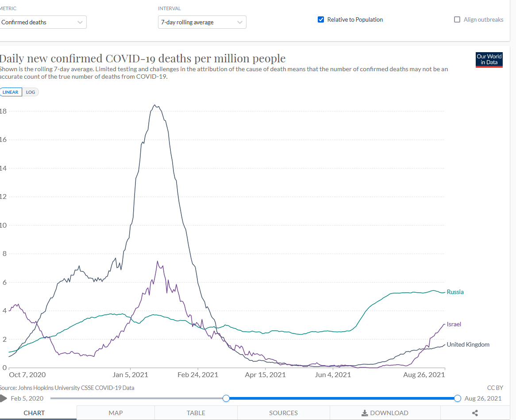
Task: Switch to the MAP tab
Action: [x=116, y=413]
